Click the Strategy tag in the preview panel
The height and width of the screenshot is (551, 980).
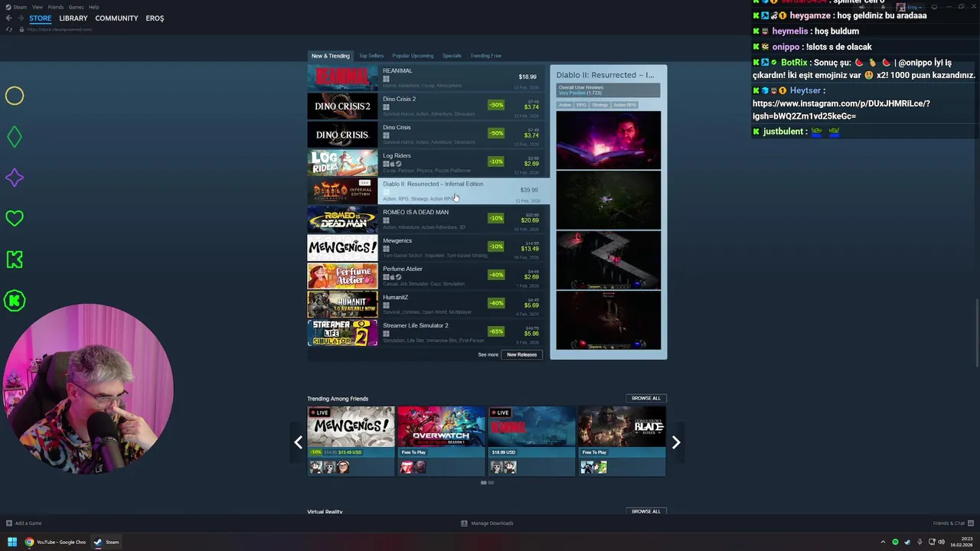pos(599,105)
